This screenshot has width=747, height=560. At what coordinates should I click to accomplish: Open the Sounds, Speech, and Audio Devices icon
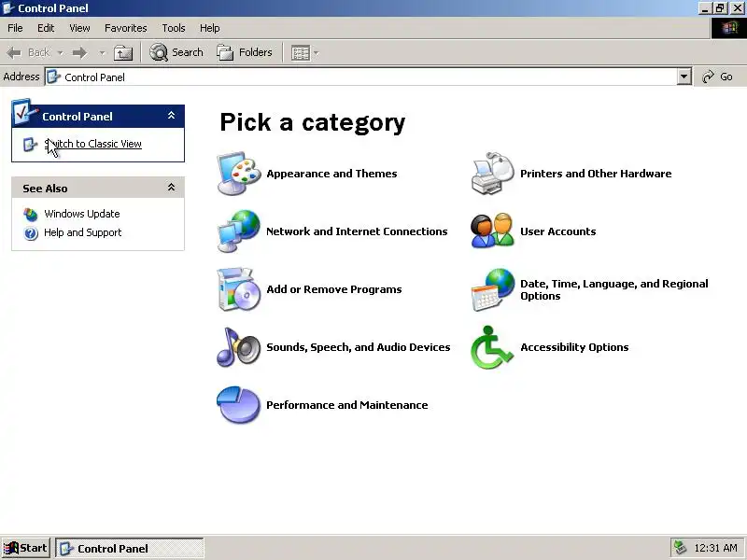pyautogui.click(x=239, y=347)
